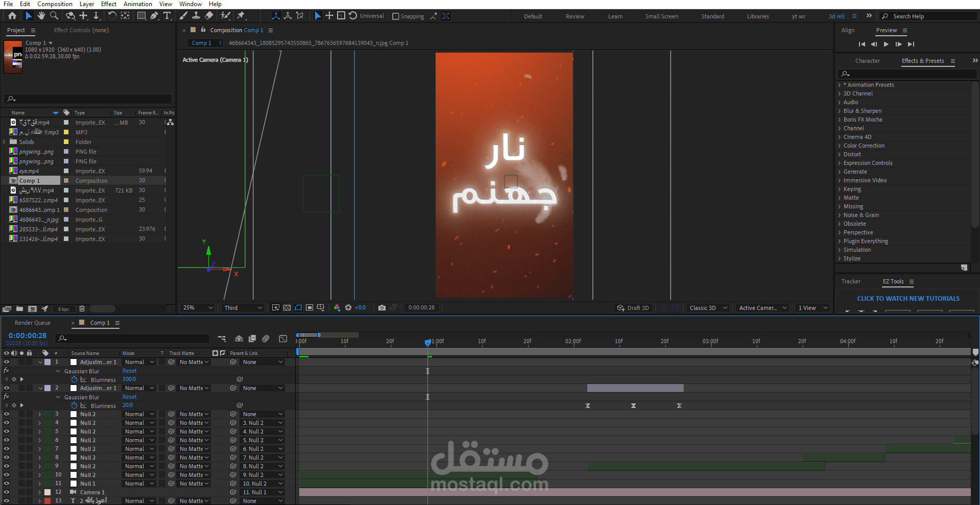Click the Home icon in the toolbar

(12, 16)
